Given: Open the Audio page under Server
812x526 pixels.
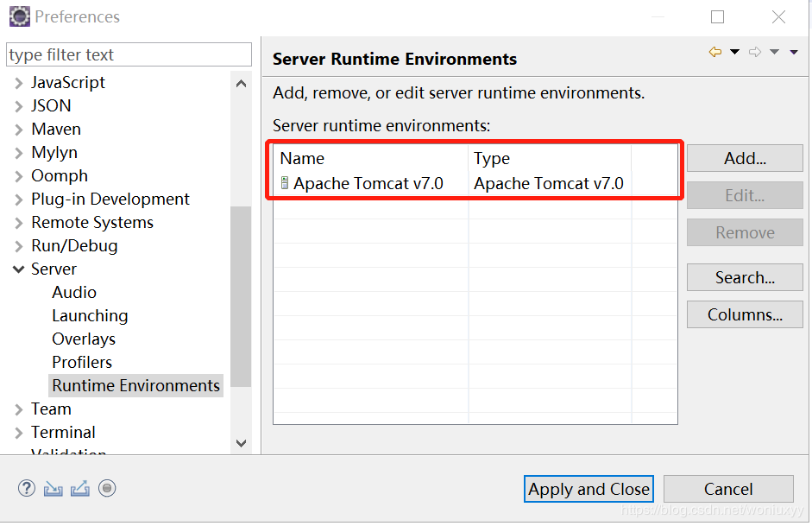Looking at the screenshot, I should coord(74,292).
